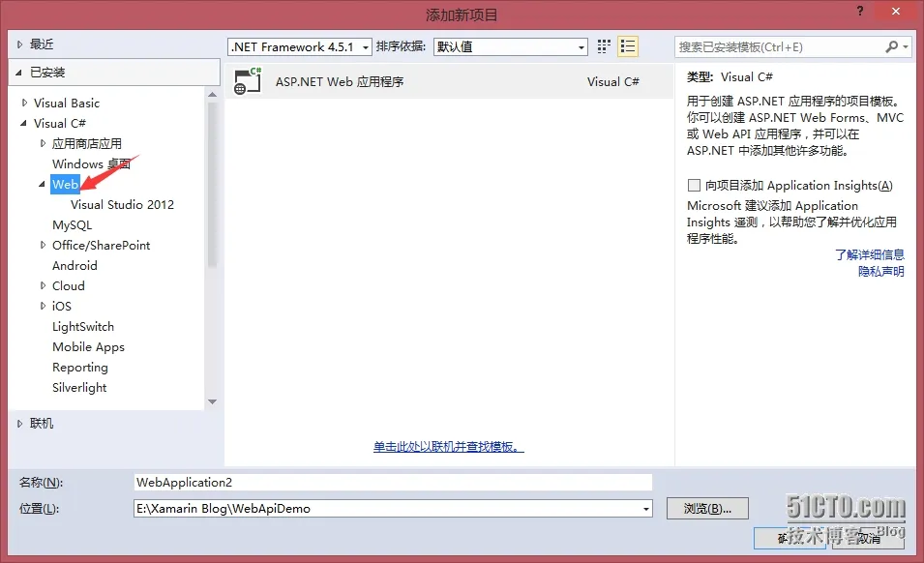
Task: Select the Android category
Action: coord(75,266)
